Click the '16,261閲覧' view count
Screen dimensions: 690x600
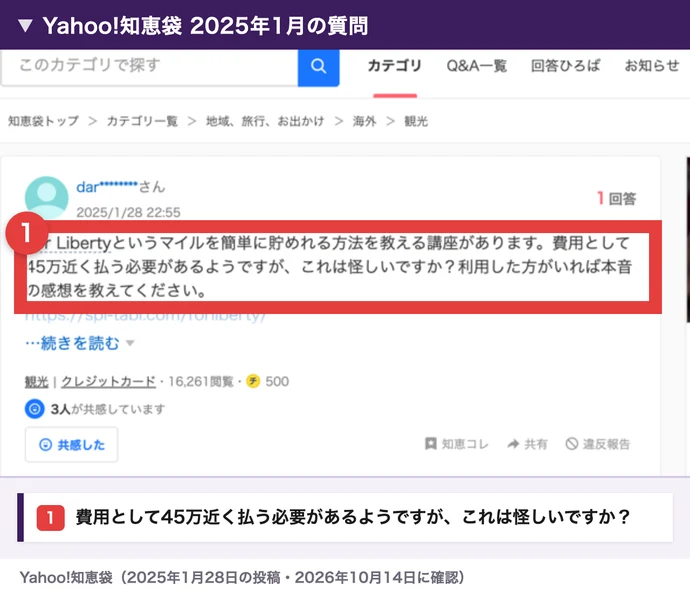[201, 382]
